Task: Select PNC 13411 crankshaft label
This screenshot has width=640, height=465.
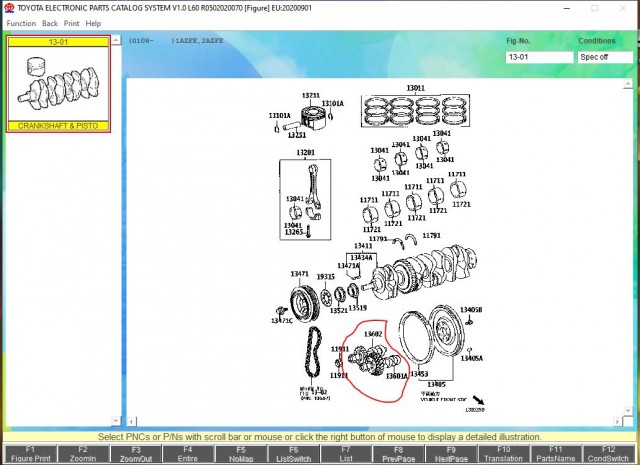Action: (x=363, y=246)
